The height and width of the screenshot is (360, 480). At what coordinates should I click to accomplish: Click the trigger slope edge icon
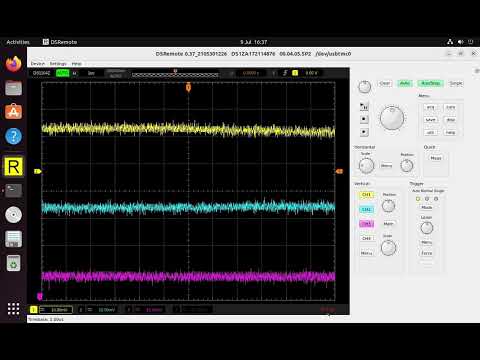(x=285, y=73)
